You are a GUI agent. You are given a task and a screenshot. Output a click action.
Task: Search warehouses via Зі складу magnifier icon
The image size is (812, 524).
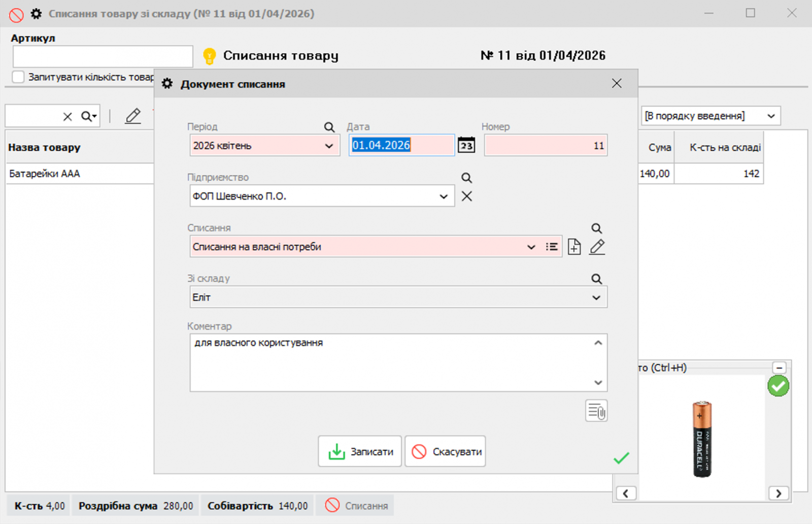point(596,278)
